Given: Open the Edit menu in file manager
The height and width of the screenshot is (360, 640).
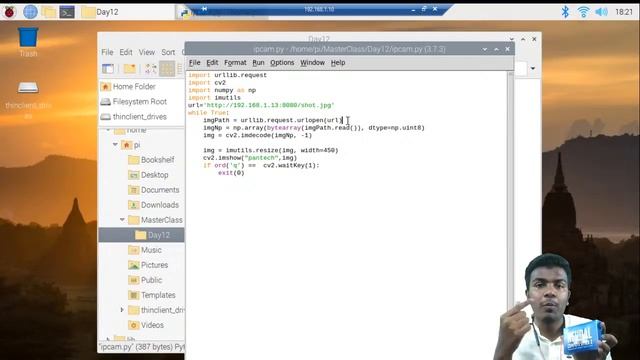Looking at the screenshot, I should click(126, 52).
